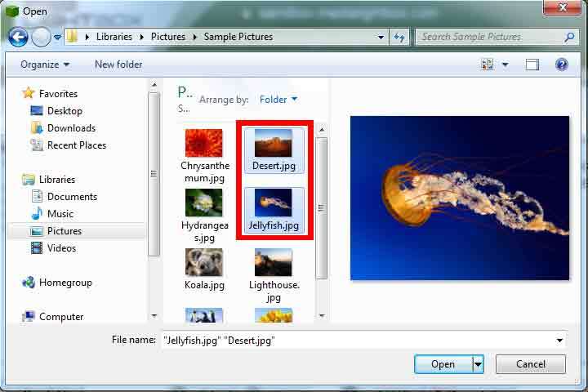
Task: Click the Open button's split dropdown arrow
Action: coord(479,364)
